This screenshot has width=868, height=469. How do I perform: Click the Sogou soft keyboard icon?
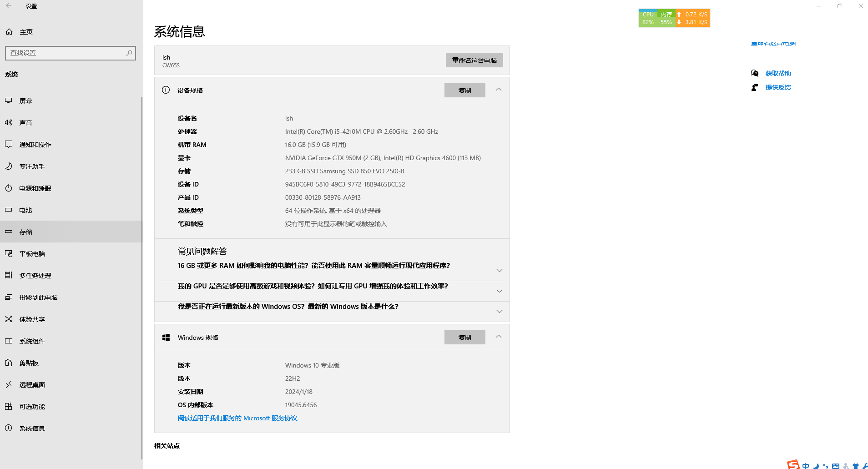(836, 466)
